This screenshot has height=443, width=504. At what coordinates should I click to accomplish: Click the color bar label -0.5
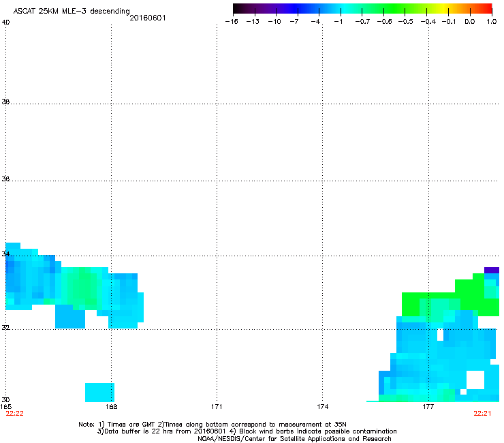(x=406, y=22)
